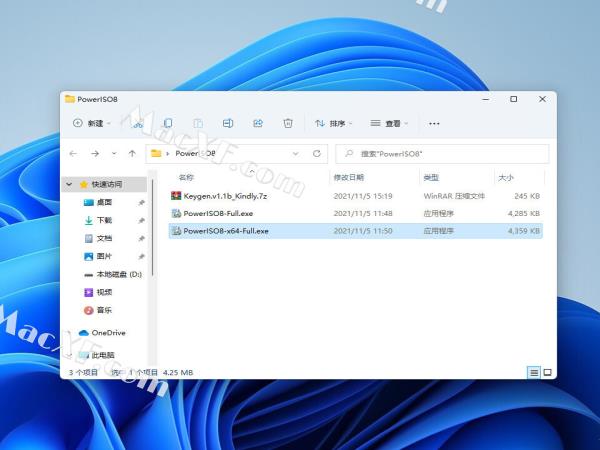Click the Share icon in toolbar
This screenshot has width=600, height=450.
coord(258,123)
